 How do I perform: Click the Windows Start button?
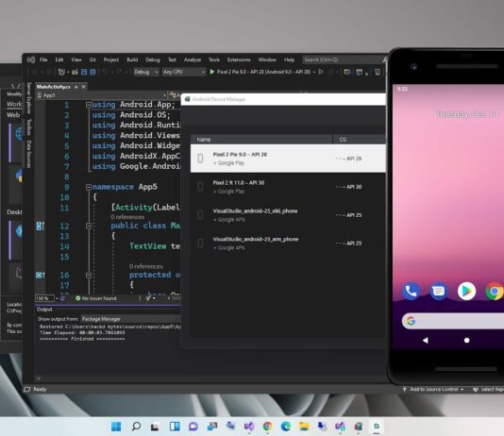point(116,427)
